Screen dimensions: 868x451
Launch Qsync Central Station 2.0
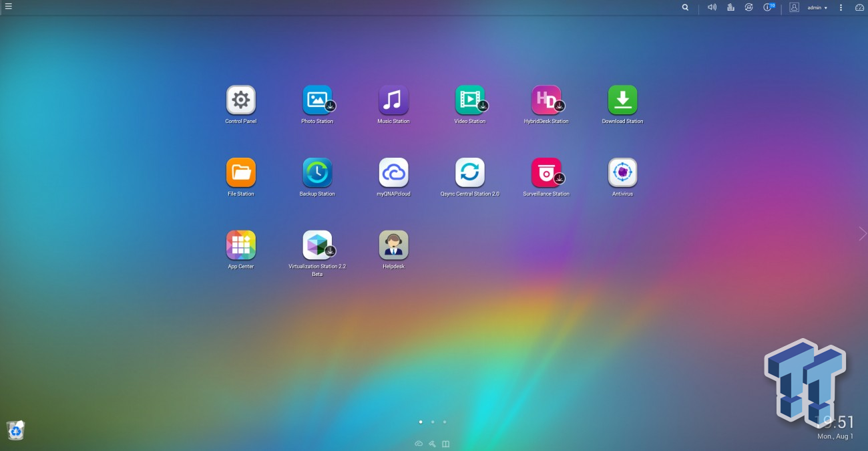point(469,173)
